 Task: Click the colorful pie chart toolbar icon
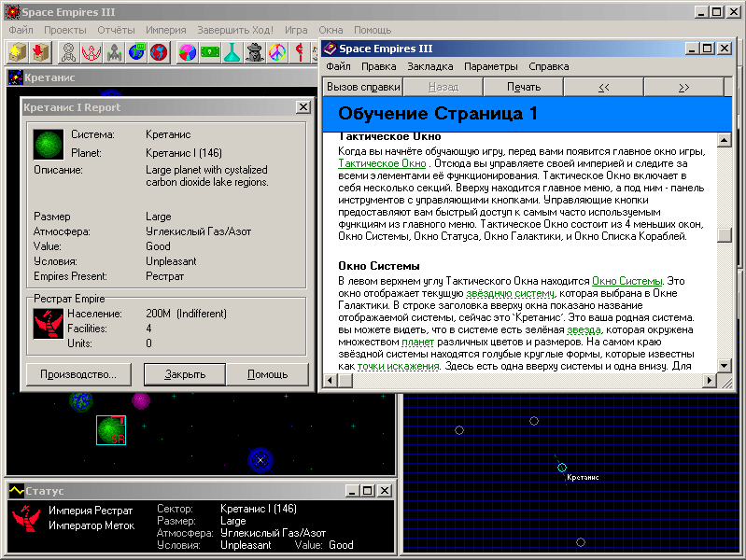[x=187, y=51]
